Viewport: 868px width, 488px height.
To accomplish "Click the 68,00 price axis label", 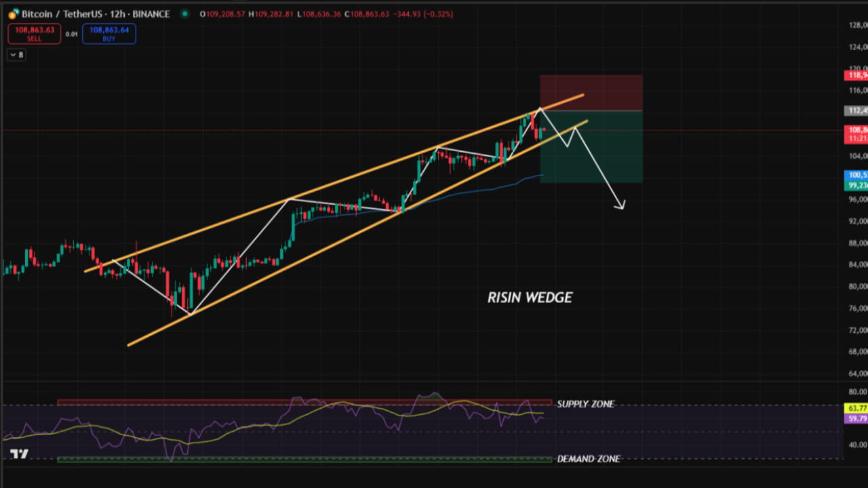I will pyautogui.click(x=858, y=352).
